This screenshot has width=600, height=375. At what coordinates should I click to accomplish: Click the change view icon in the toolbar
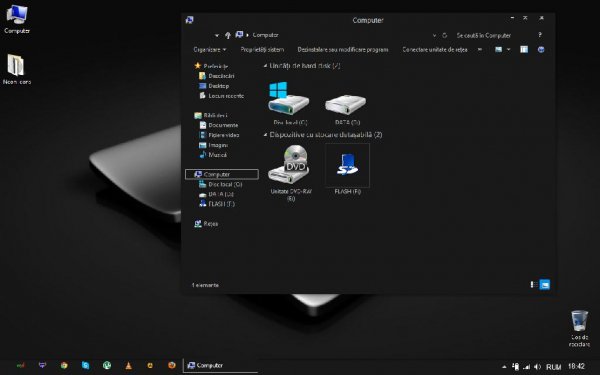pos(498,49)
